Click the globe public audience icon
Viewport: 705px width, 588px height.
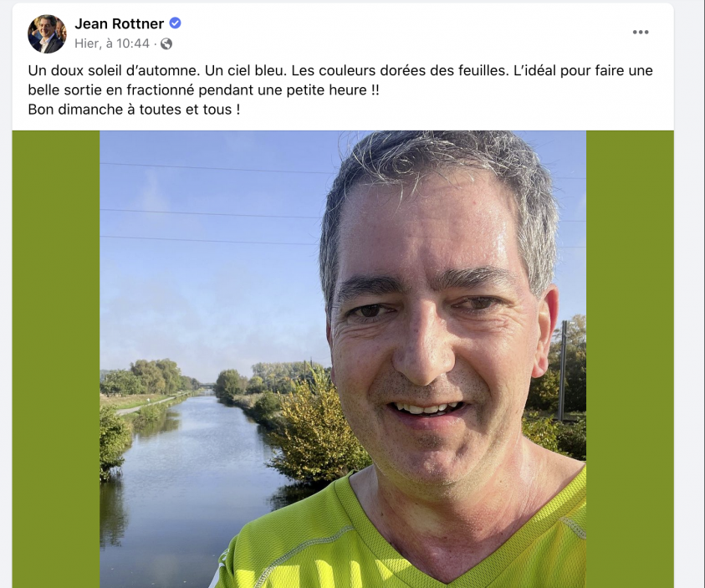[166, 43]
